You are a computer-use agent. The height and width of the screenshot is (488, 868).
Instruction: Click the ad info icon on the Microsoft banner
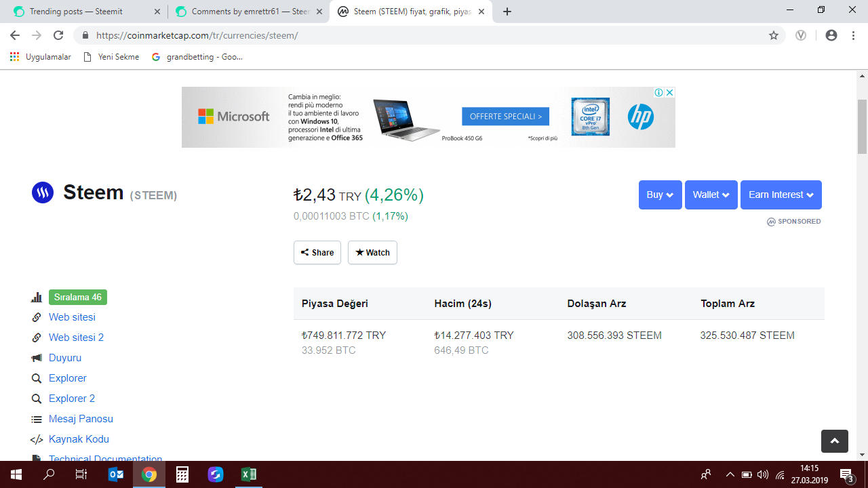tap(658, 92)
